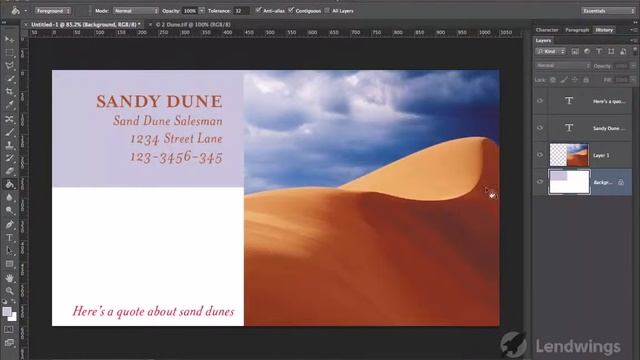The height and width of the screenshot is (360, 640).
Task: Click the background color swatch
Action: tap(13, 317)
